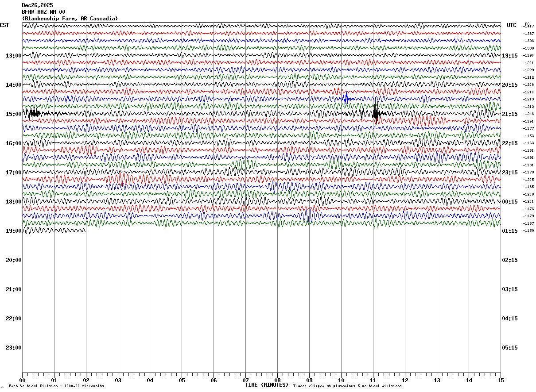
Task: Select the 15:00 CST row label
Action: pyautogui.click(x=14, y=114)
